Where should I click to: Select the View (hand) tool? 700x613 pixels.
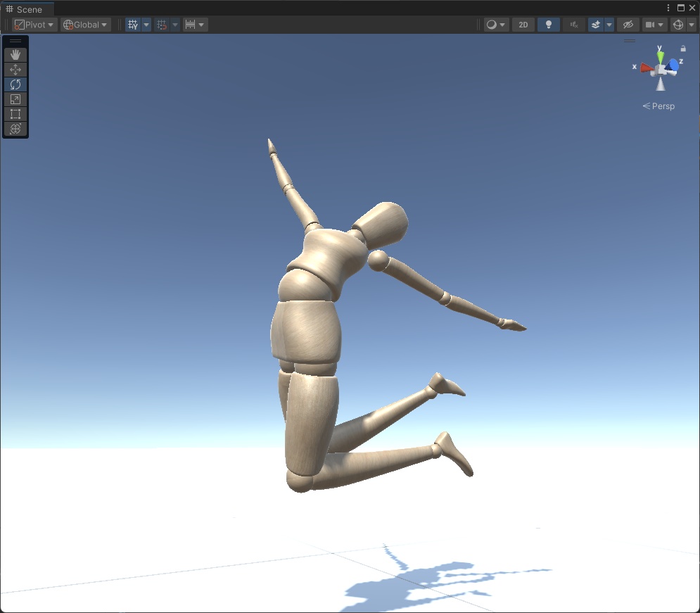coord(15,54)
